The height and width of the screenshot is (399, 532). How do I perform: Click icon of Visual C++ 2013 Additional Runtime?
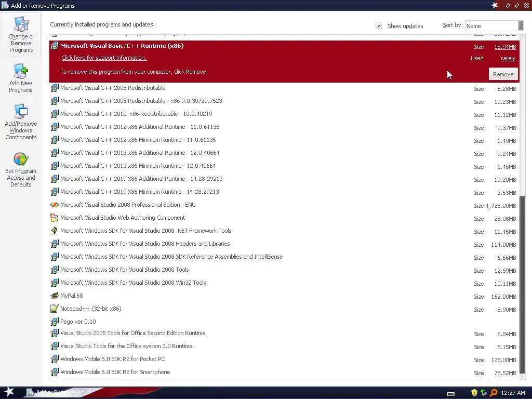[54, 153]
